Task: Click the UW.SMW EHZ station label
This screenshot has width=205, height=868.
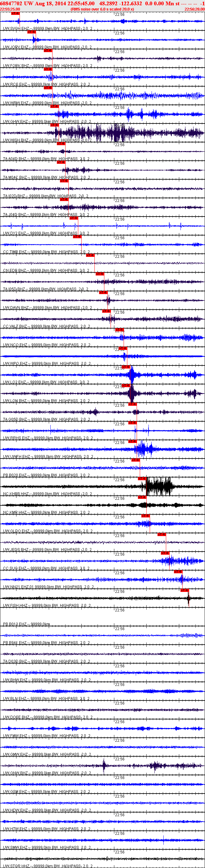Action: (47, 848)
